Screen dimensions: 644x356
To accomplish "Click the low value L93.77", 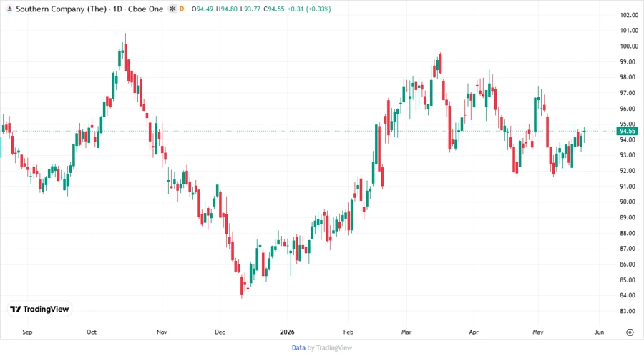I will [250, 9].
